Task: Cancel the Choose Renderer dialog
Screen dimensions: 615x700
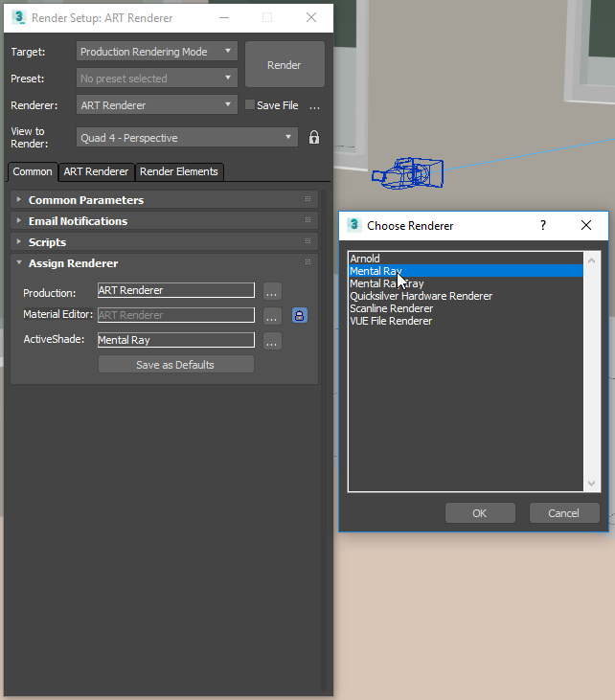Action: point(564,513)
